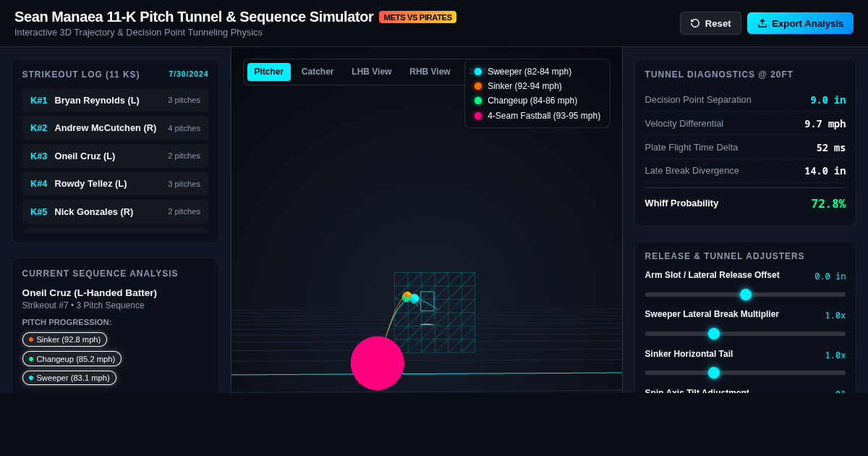
Task: Select strikeout K#3 Oneil Cruz
Action: pos(115,156)
